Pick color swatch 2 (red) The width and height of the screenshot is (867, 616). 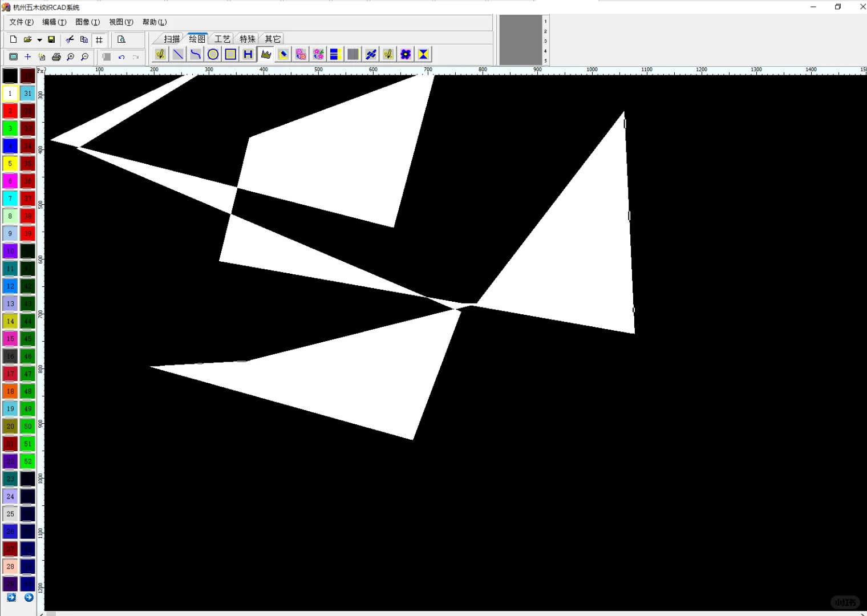point(10,111)
